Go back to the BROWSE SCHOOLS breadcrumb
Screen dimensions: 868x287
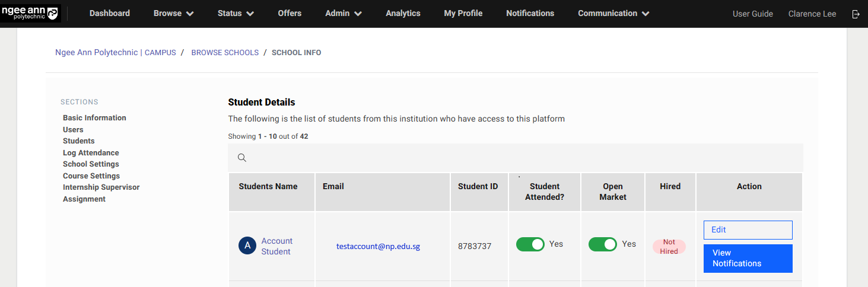[225, 52]
